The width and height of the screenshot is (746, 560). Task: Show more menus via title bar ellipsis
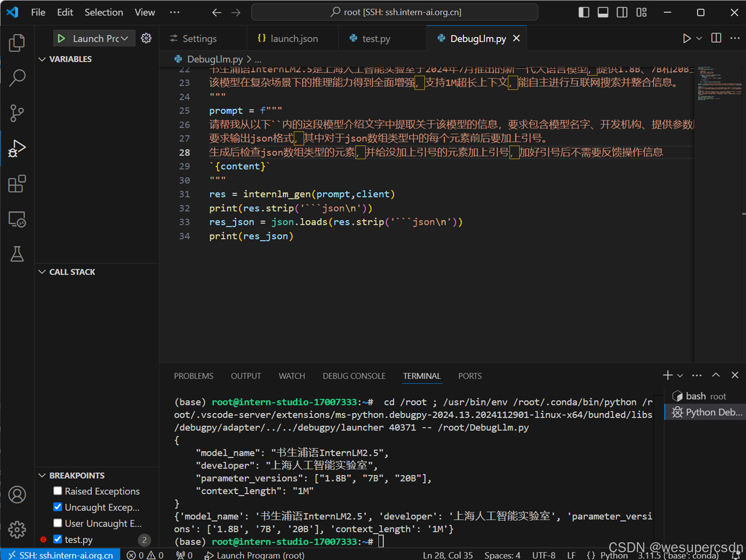[174, 12]
